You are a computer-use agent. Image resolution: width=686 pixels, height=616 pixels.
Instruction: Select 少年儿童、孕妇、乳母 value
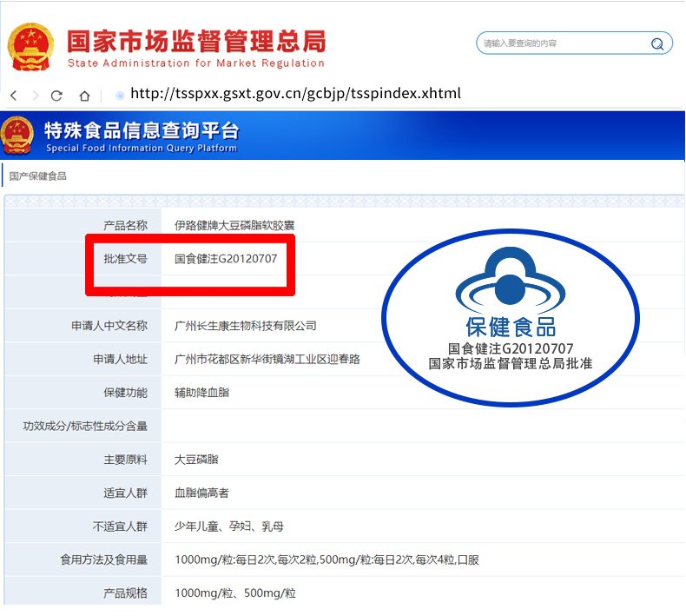(x=229, y=527)
